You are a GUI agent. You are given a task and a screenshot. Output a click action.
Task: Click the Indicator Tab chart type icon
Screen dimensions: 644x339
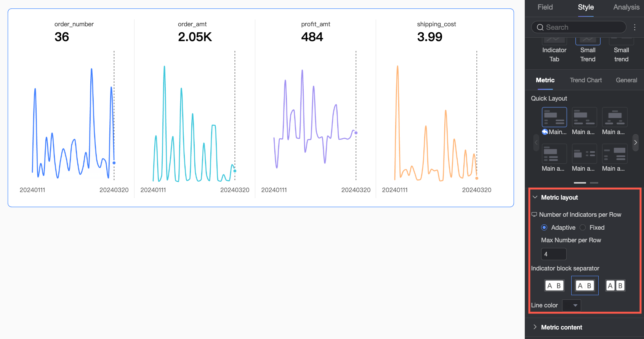pyautogui.click(x=554, y=40)
